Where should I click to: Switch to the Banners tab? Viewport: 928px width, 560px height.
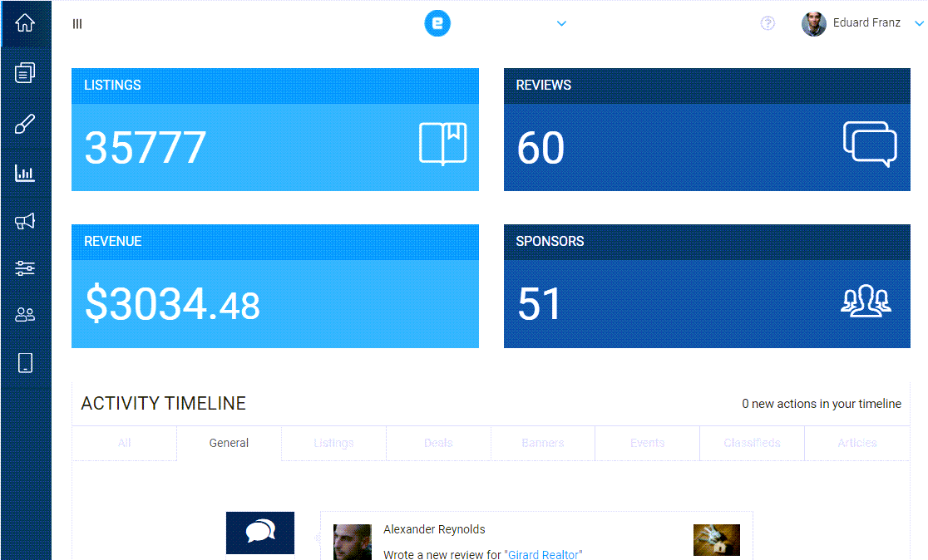tap(542, 443)
